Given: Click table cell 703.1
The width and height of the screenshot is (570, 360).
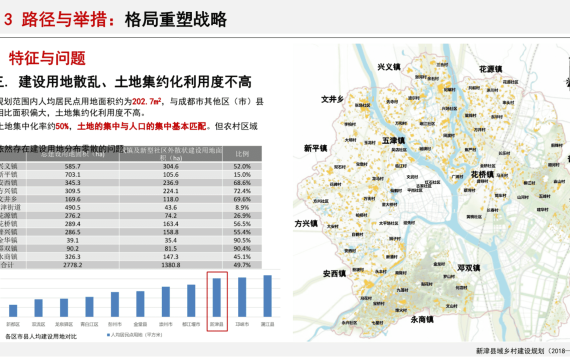Looking at the screenshot, I should tap(72, 175).
